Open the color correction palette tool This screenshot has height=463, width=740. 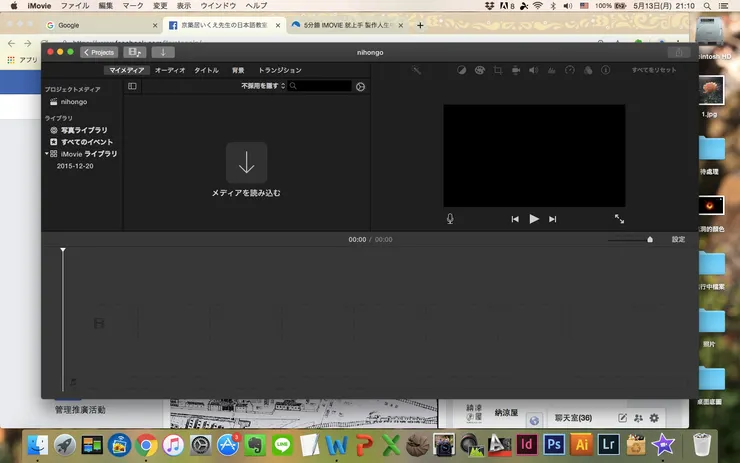tap(479, 70)
